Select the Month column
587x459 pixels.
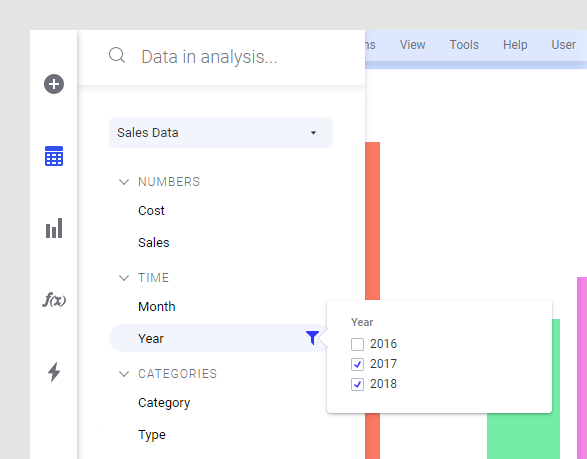tap(156, 307)
